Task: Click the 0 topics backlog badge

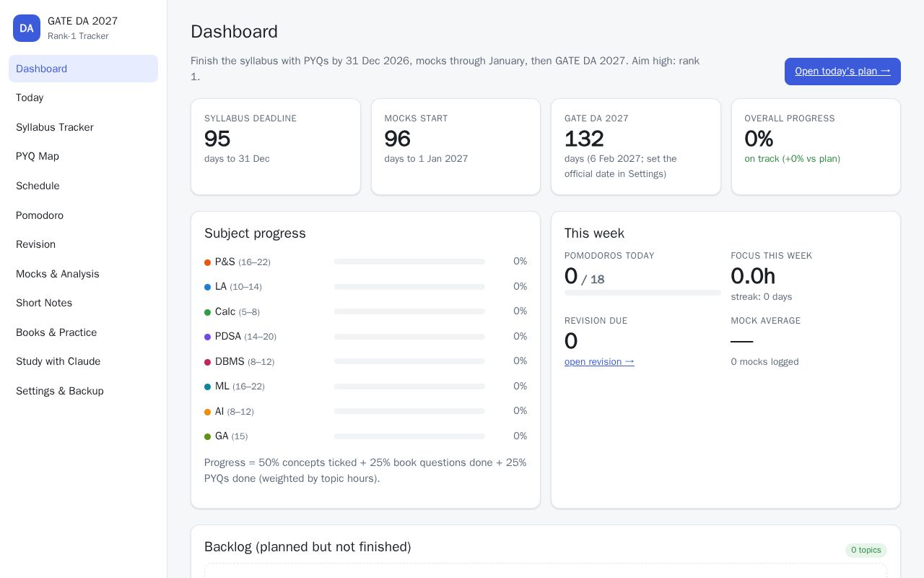Action: [866, 550]
